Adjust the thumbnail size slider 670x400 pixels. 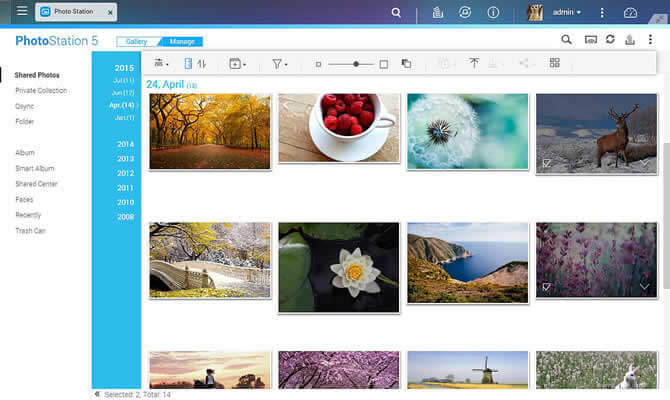click(356, 63)
